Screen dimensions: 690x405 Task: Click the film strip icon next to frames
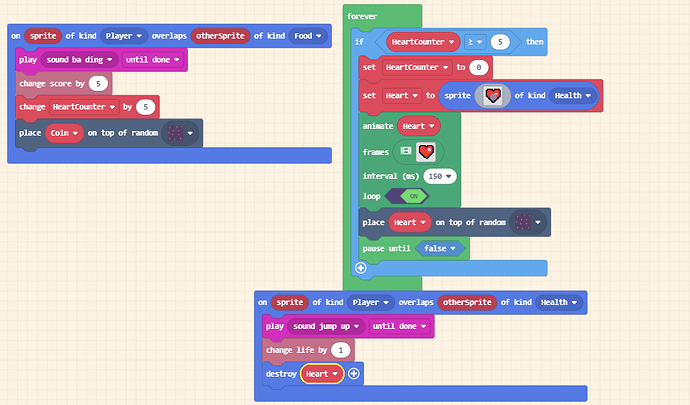(406, 151)
